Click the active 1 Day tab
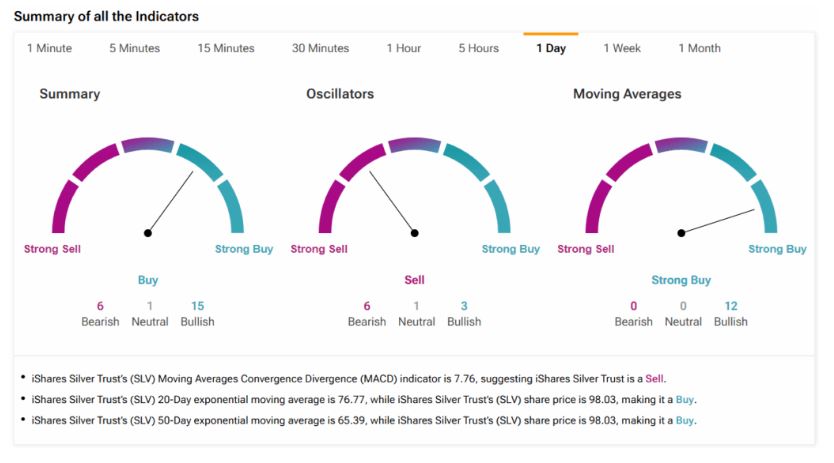The image size is (834, 463). [551, 48]
